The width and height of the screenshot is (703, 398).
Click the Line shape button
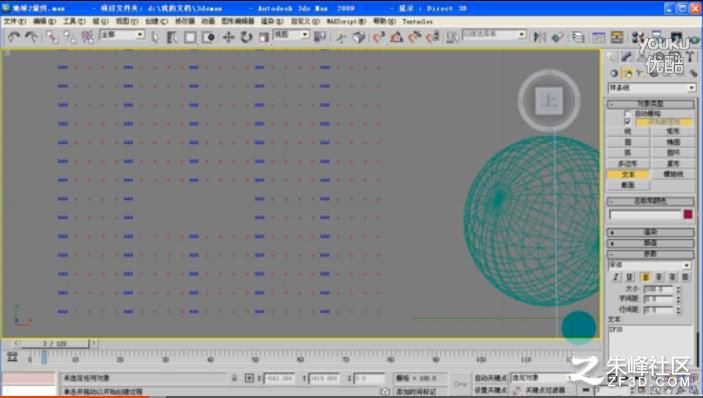tap(628, 131)
